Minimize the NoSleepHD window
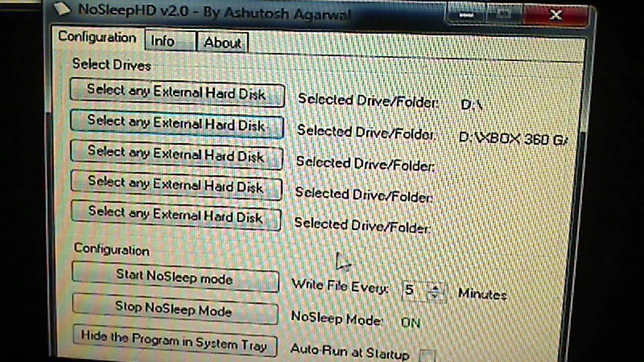Image resolution: width=644 pixels, height=362 pixels. point(465,15)
